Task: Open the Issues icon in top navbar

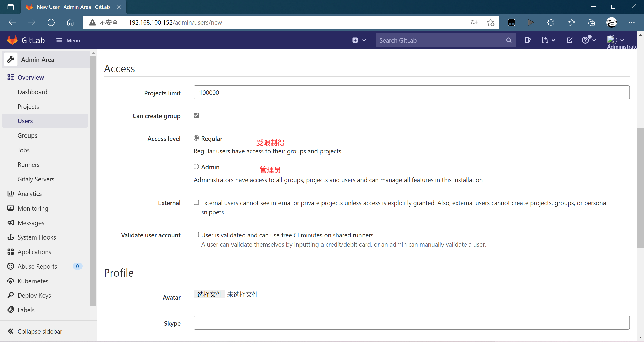Action: [x=528, y=40]
